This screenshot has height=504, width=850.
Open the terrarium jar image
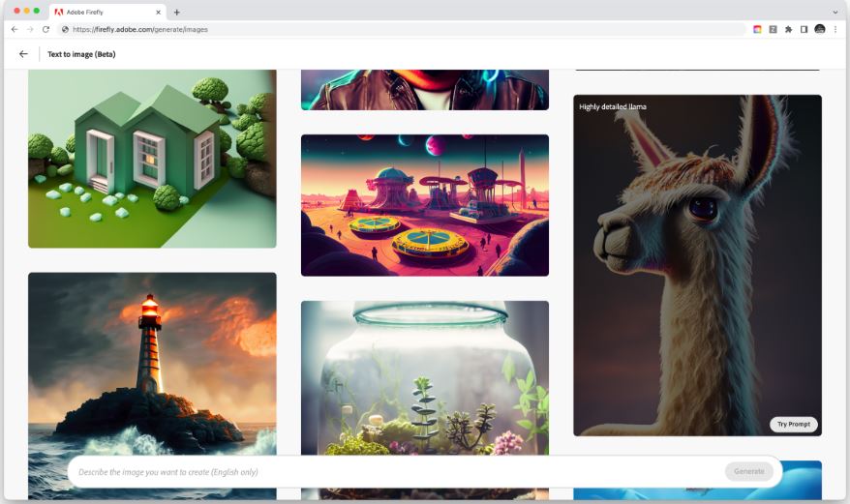425,377
